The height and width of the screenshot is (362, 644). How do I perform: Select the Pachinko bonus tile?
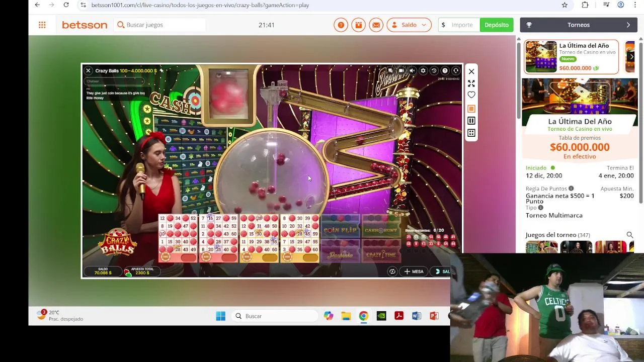coord(341,251)
